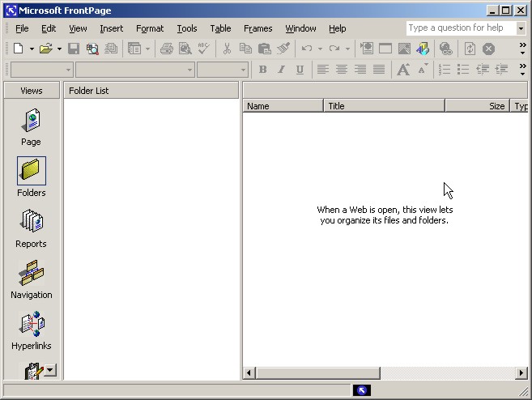Click the Increase Font Size button
The width and height of the screenshot is (532, 400).
pyautogui.click(x=403, y=70)
